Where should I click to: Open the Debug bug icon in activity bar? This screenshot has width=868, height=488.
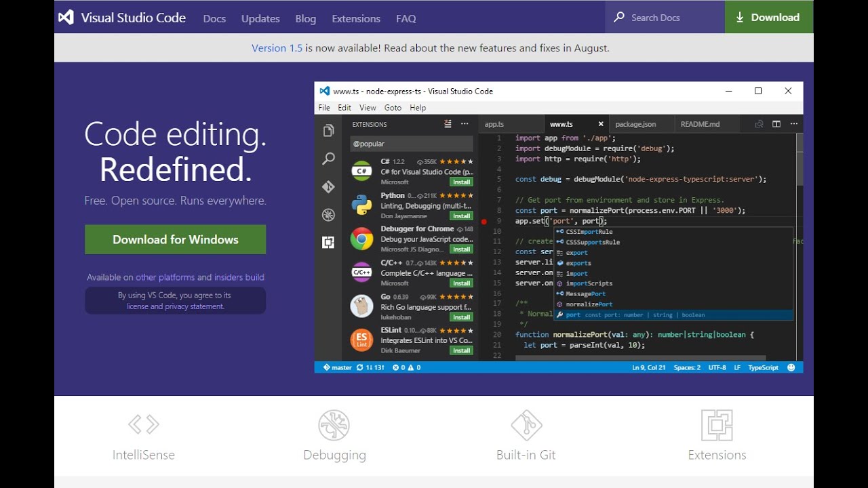click(329, 215)
